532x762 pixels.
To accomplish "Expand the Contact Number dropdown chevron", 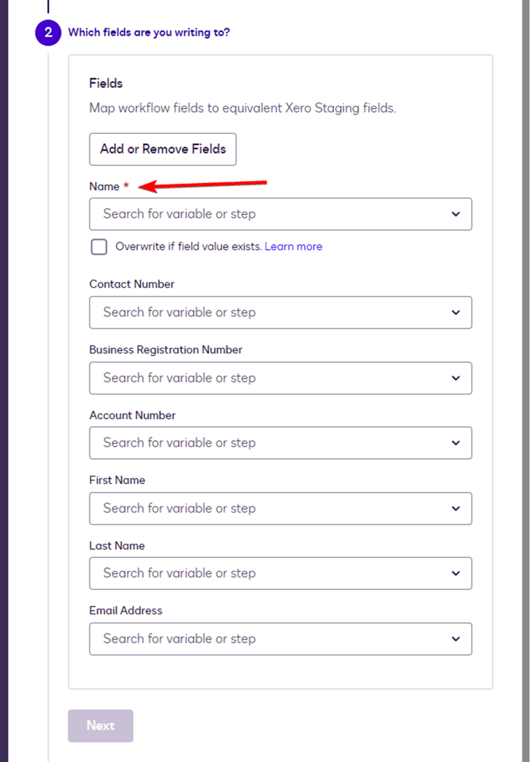I will tap(456, 313).
